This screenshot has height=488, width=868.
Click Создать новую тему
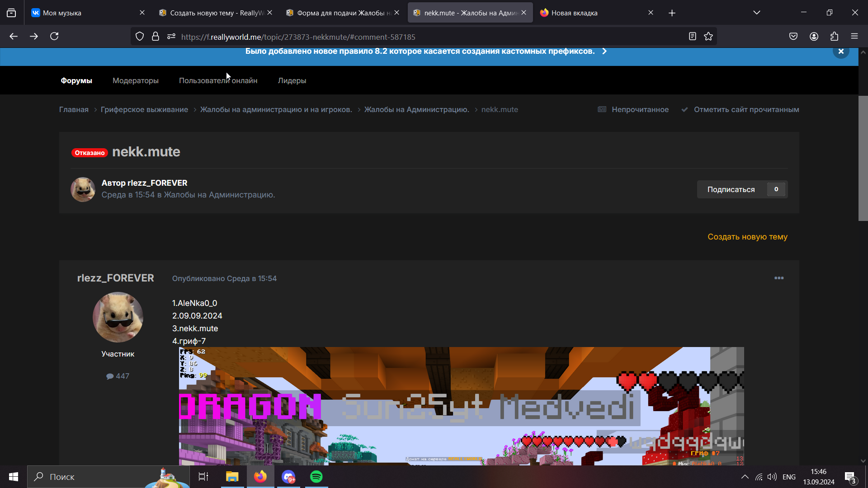coord(747,237)
